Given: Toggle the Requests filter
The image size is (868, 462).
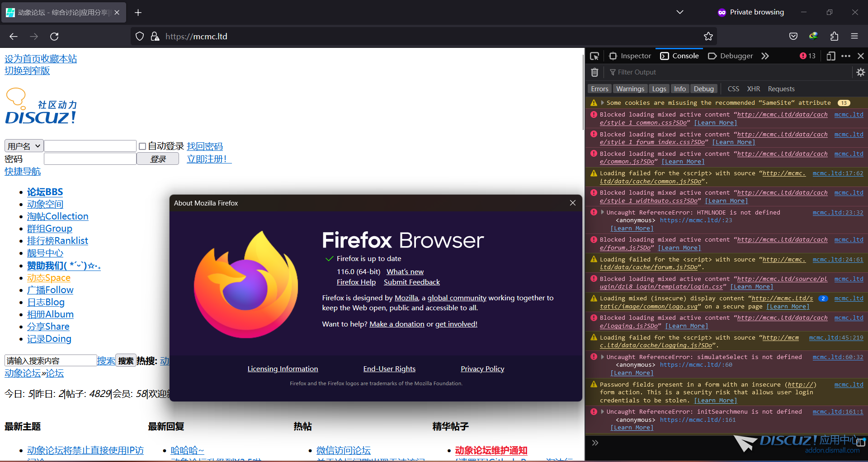Looking at the screenshot, I should click(x=781, y=89).
